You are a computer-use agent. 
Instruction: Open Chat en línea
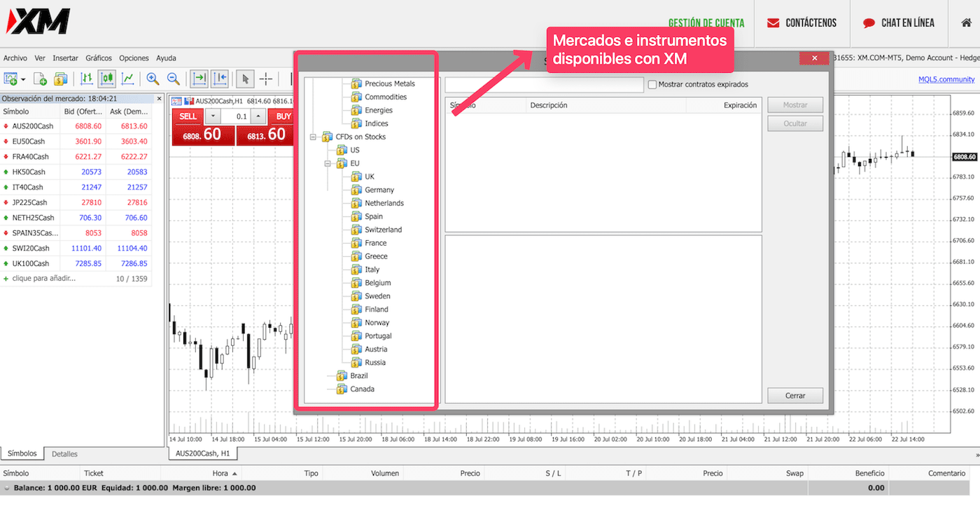pyautogui.click(x=899, y=23)
